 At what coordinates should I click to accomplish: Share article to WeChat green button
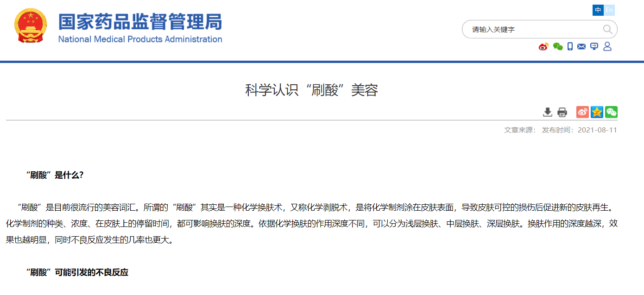[x=611, y=112]
